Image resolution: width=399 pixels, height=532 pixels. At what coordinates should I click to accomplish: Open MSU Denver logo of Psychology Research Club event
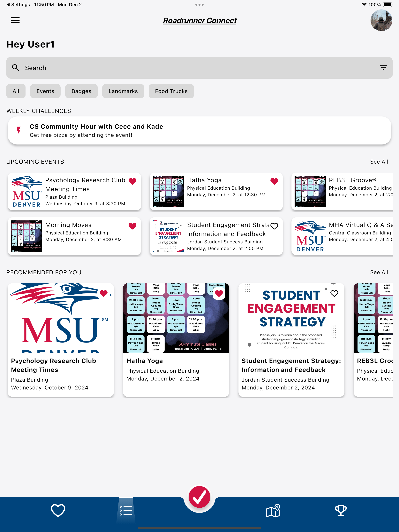tap(26, 191)
